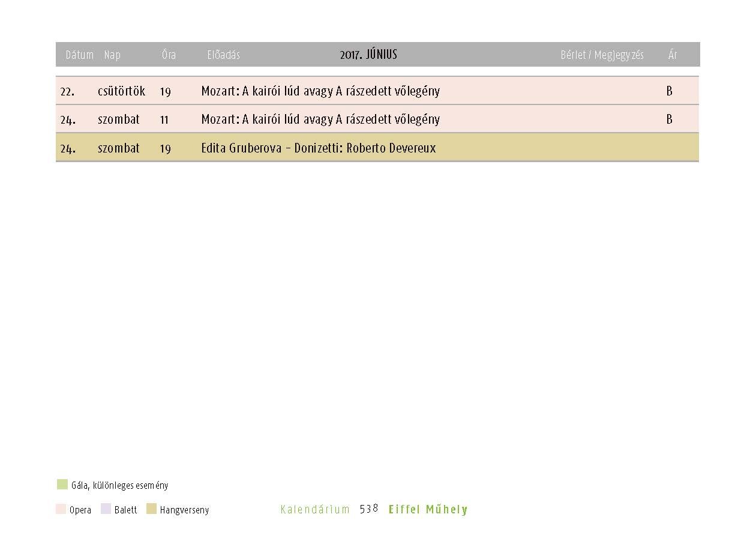The width and height of the screenshot is (756, 544).
Task: Click date 24. in the Gruberova row
Action: tap(68, 148)
